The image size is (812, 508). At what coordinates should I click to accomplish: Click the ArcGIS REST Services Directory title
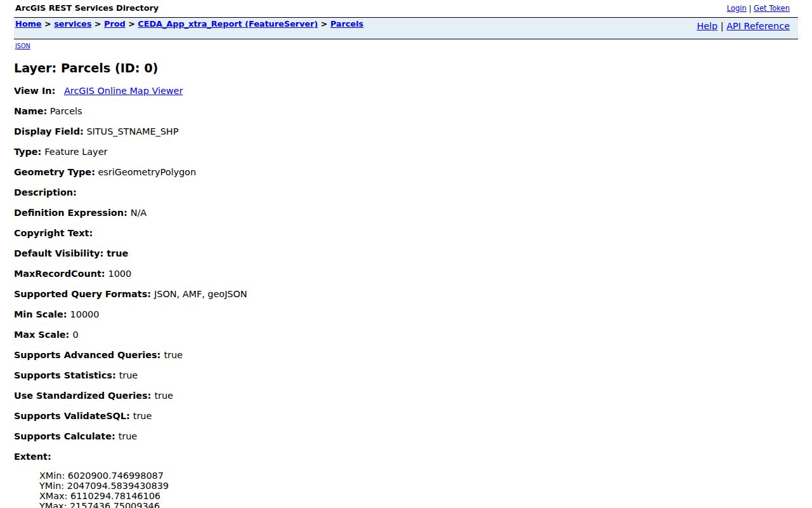(87, 8)
